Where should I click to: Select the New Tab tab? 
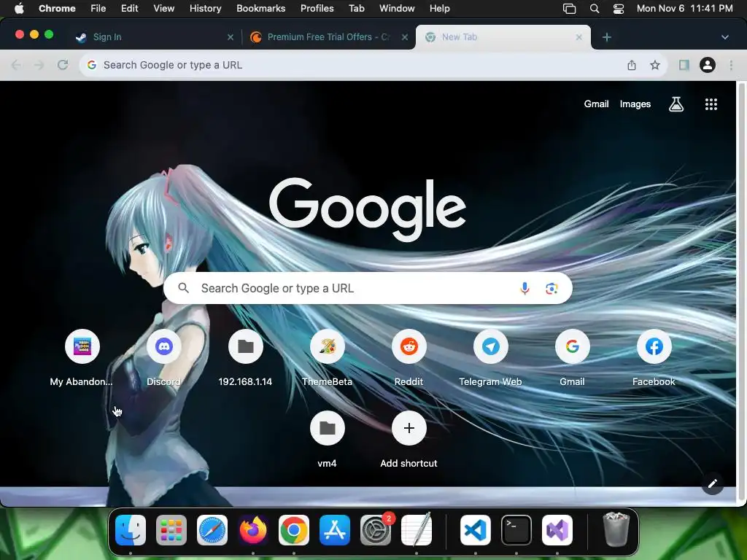pos(503,37)
